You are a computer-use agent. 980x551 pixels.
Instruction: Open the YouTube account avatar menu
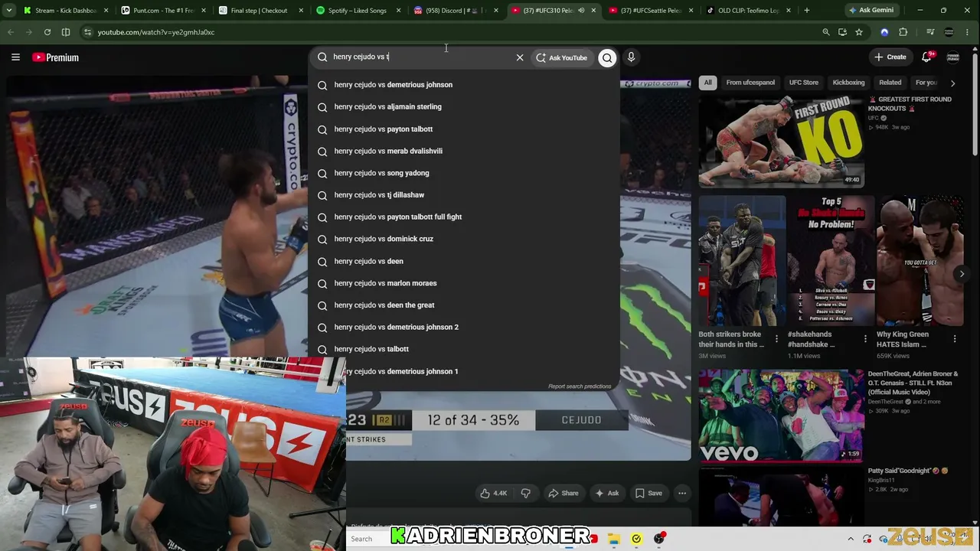953,57
